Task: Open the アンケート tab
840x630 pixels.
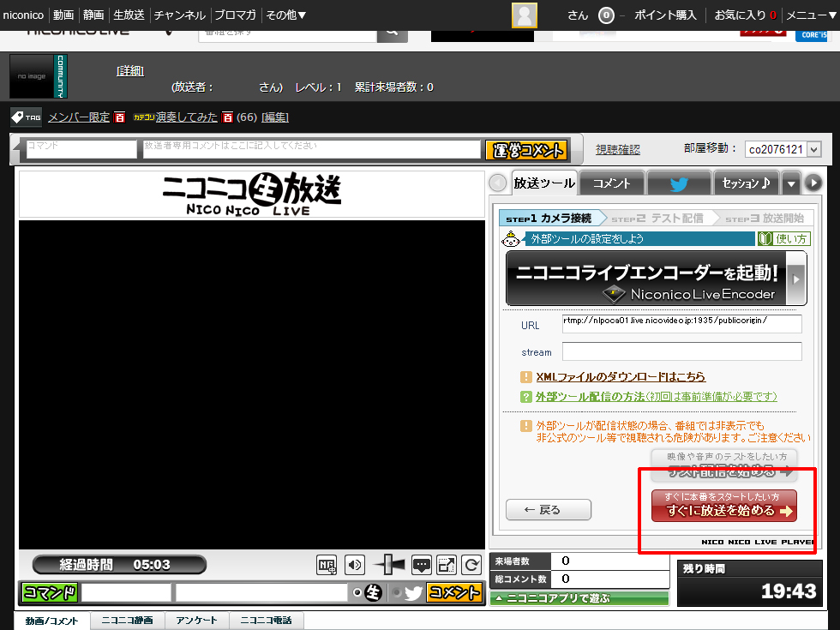Action: click(x=196, y=621)
